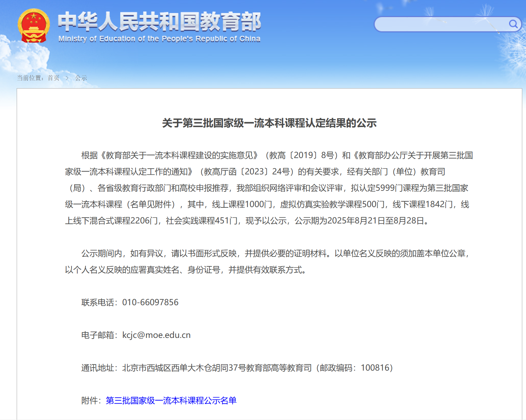Click the phone number 010-66097856
This screenshot has width=526, height=420.
[150, 302]
